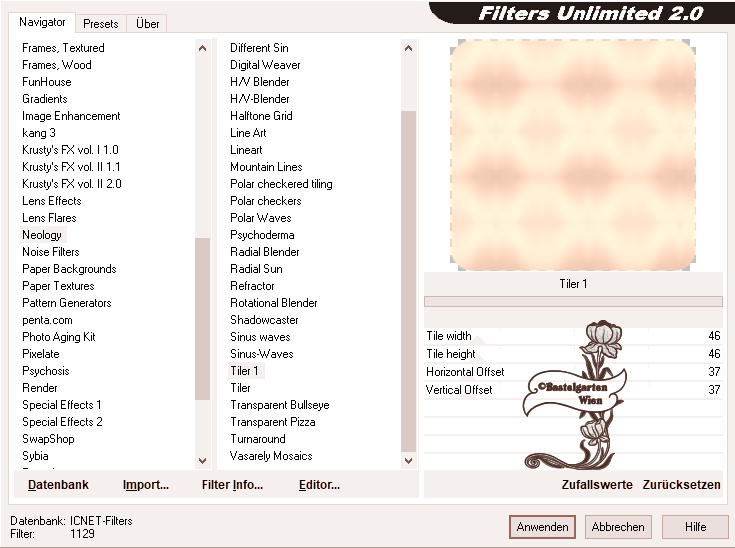Choose the Polar checkered tiling filter

tap(281, 184)
